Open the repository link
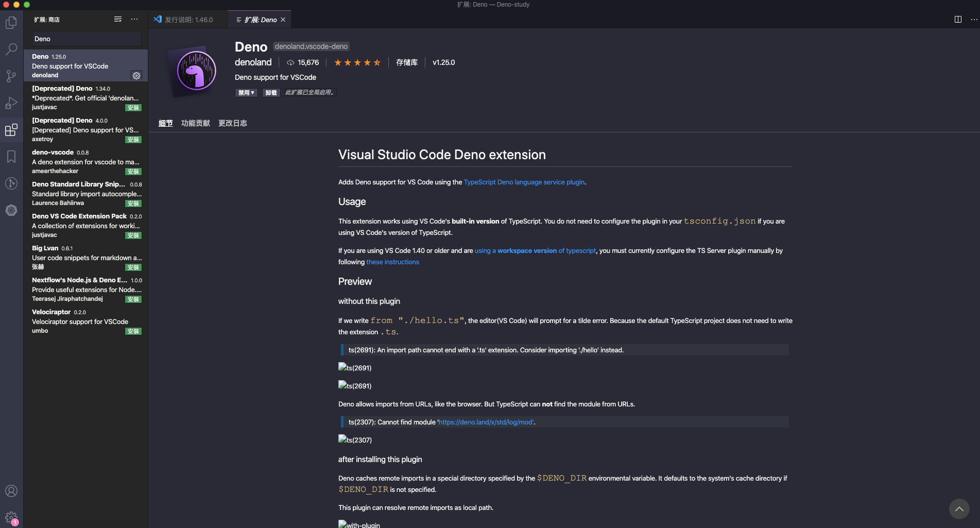 [407, 62]
